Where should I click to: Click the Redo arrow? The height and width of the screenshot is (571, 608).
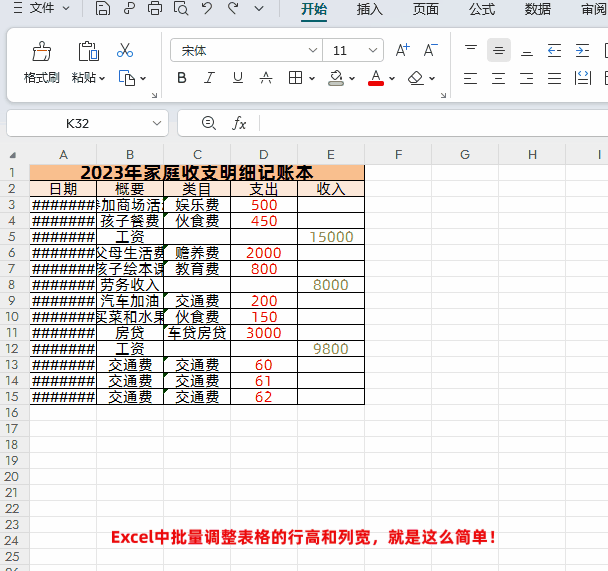233,8
